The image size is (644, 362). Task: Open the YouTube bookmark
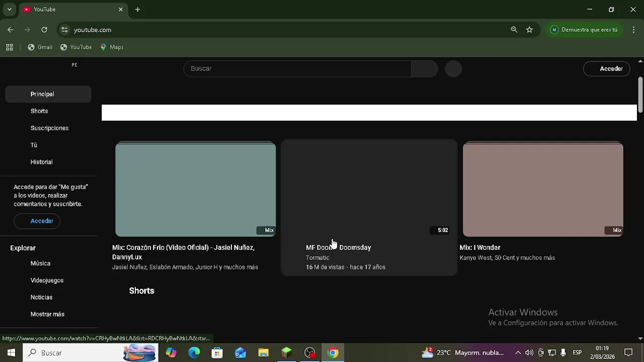(76, 47)
